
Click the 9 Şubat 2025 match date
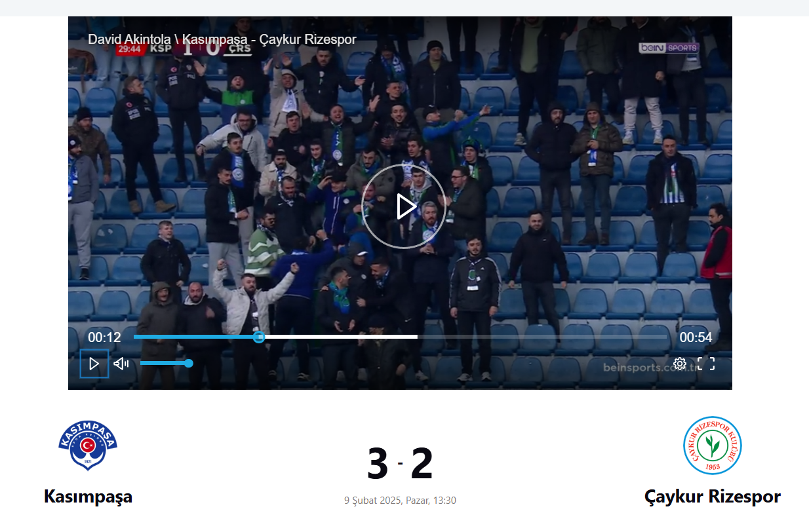[400, 501]
